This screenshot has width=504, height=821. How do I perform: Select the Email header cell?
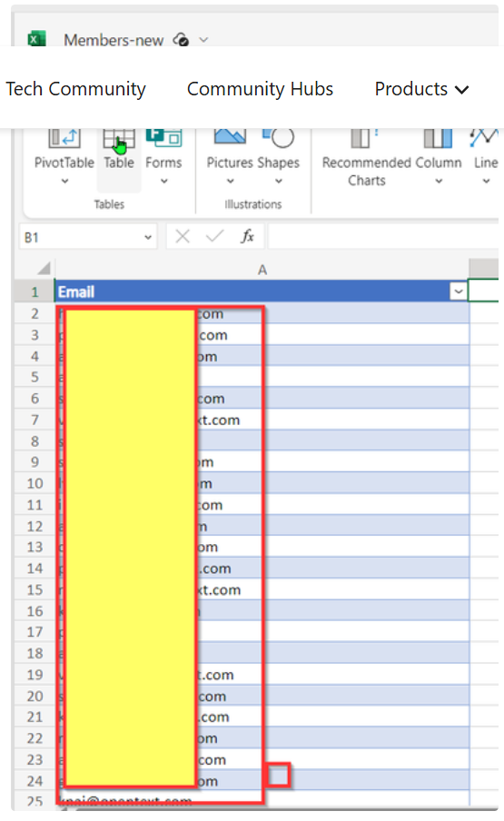pos(262,292)
